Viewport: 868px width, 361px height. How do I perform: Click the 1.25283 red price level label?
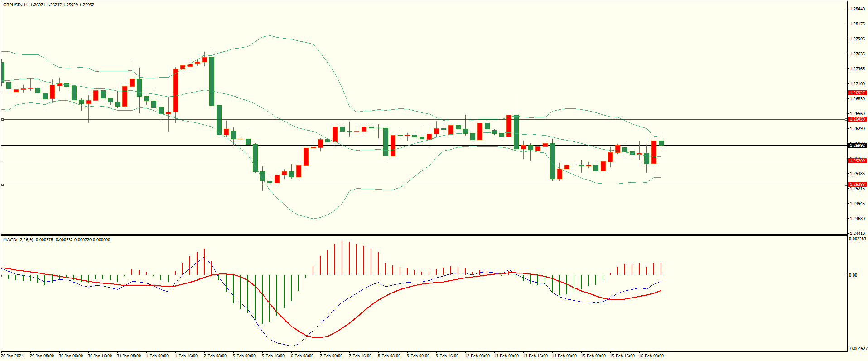point(857,185)
